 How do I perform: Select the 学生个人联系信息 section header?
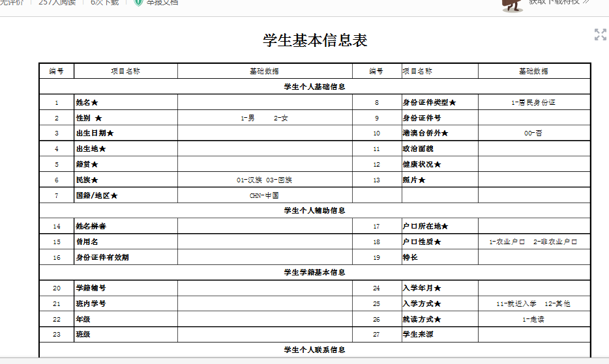(314, 350)
